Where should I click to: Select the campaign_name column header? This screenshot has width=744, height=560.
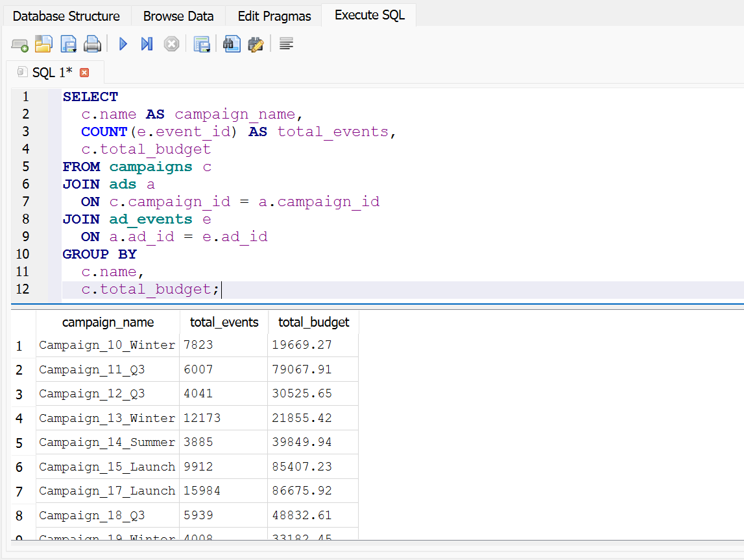click(108, 322)
